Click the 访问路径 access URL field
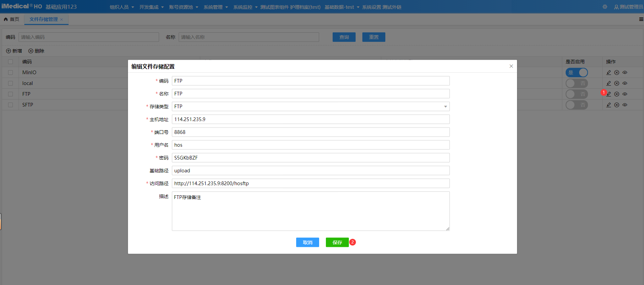Image resolution: width=644 pixels, height=285 pixels. coord(311,183)
